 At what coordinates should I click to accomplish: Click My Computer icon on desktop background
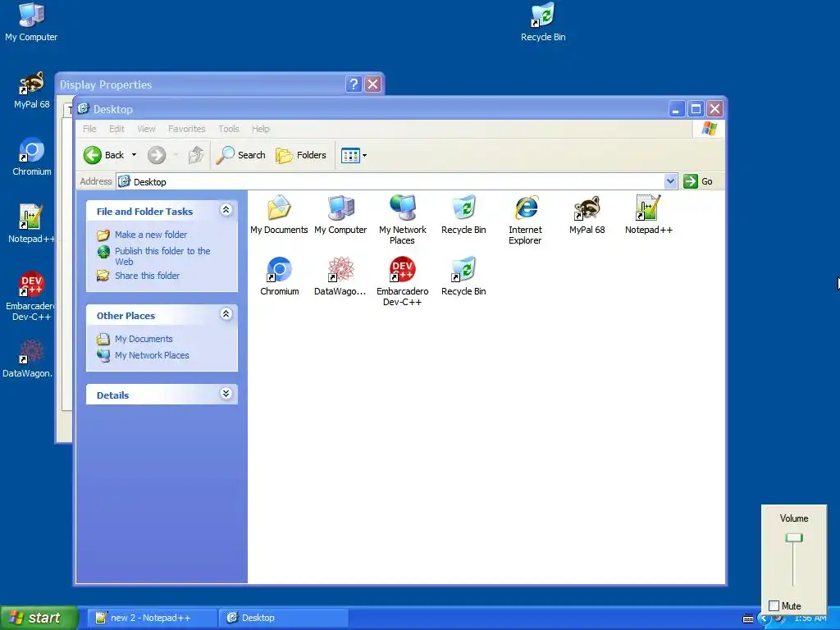[31, 21]
